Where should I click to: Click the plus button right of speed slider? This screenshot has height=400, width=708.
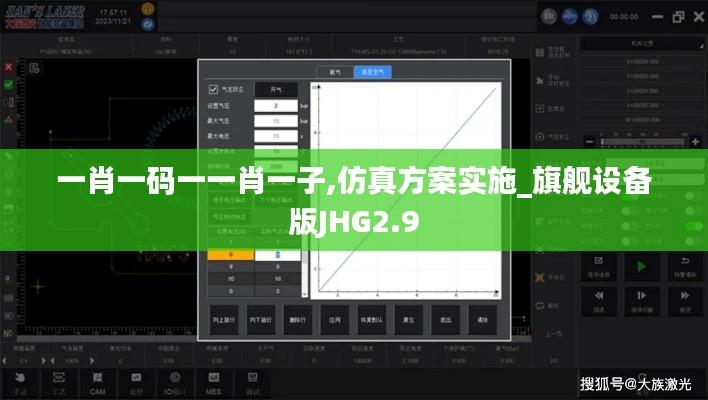[x=695, y=142]
